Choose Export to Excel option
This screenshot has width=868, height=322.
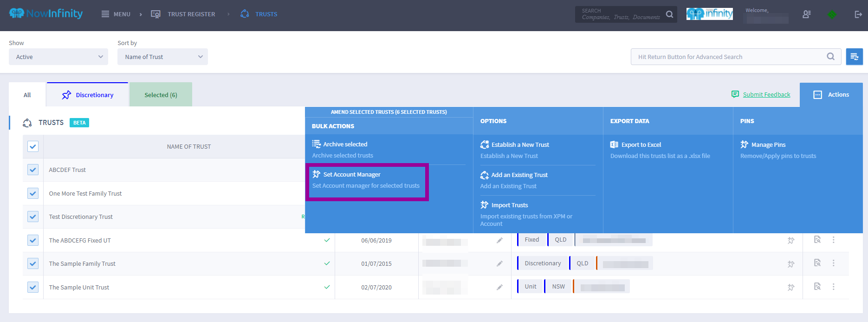pyautogui.click(x=641, y=145)
